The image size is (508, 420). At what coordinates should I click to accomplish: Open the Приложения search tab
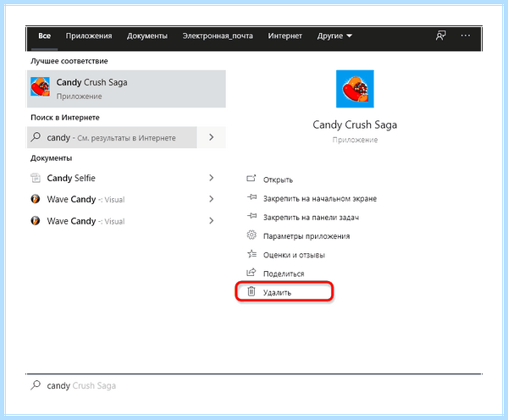[x=89, y=36]
